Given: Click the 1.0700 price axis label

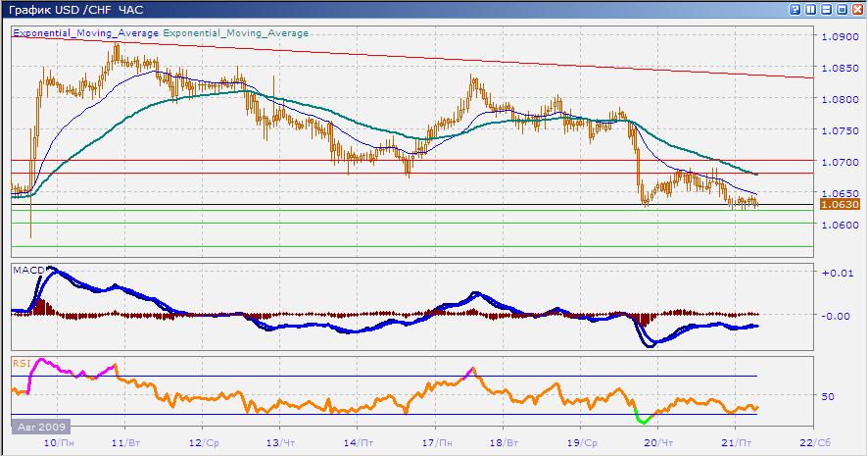Looking at the screenshot, I should [x=840, y=162].
